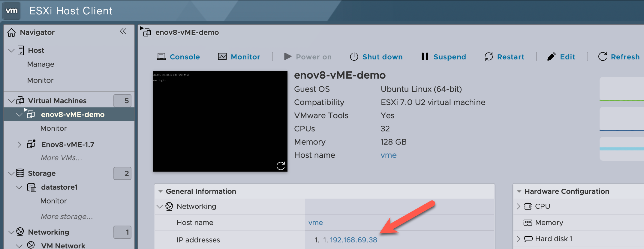
Task: Open the VM console screenshot thumbnail
Action: 220,121
